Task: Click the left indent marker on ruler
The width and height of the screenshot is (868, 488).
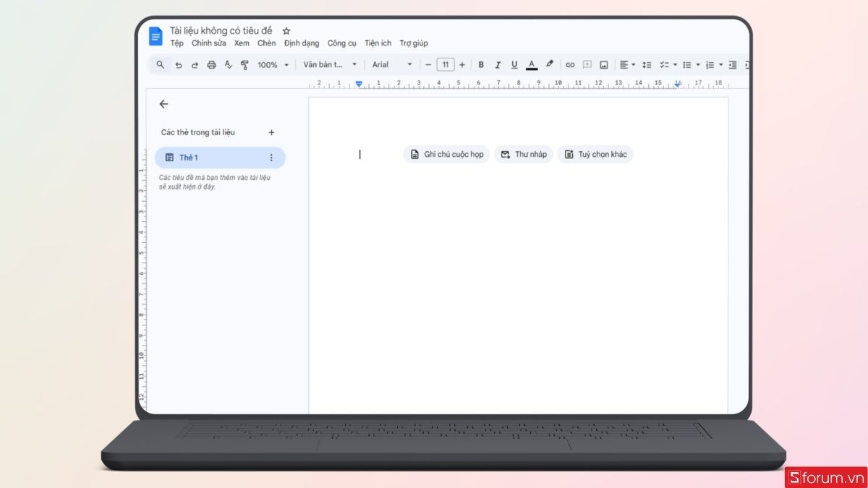Action: pyautogui.click(x=359, y=84)
